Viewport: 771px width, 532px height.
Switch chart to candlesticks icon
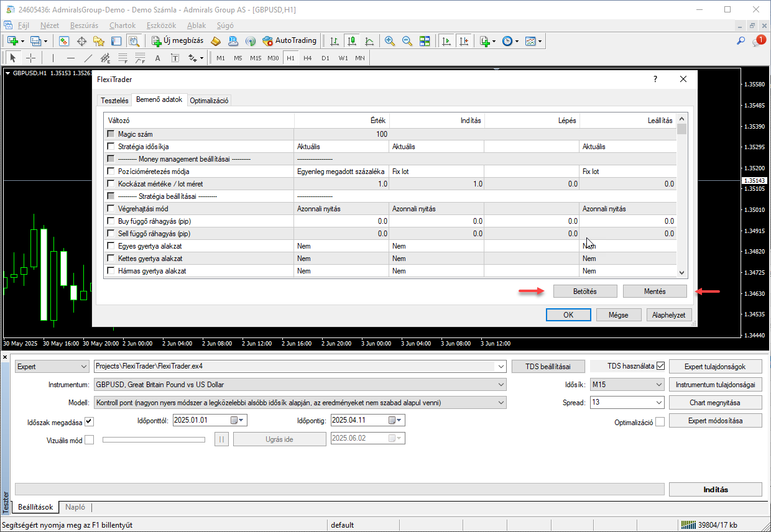352,41
